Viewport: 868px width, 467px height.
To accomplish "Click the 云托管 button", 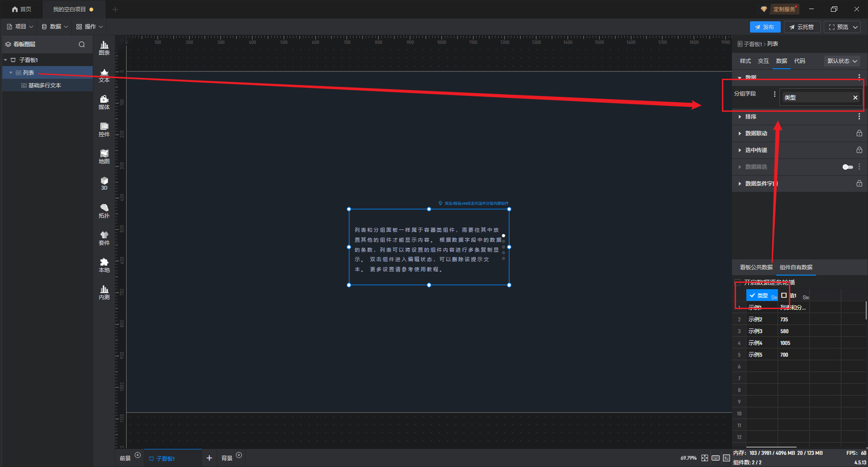I will (x=802, y=27).
